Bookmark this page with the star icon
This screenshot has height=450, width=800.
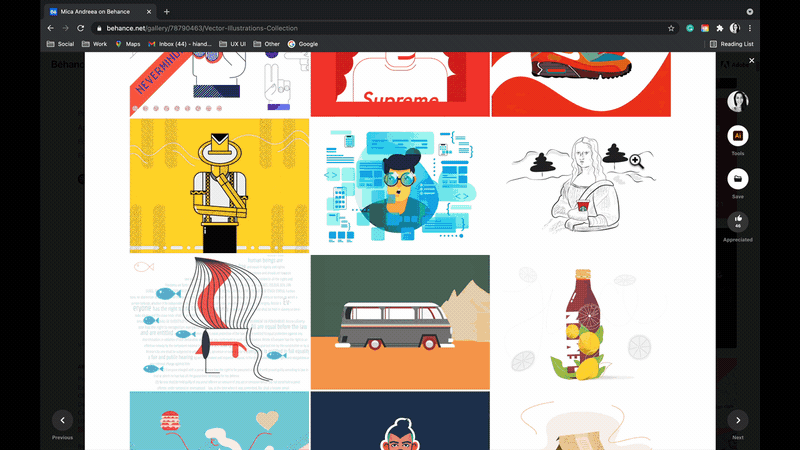pyautogui.click(x=671, y=28)
